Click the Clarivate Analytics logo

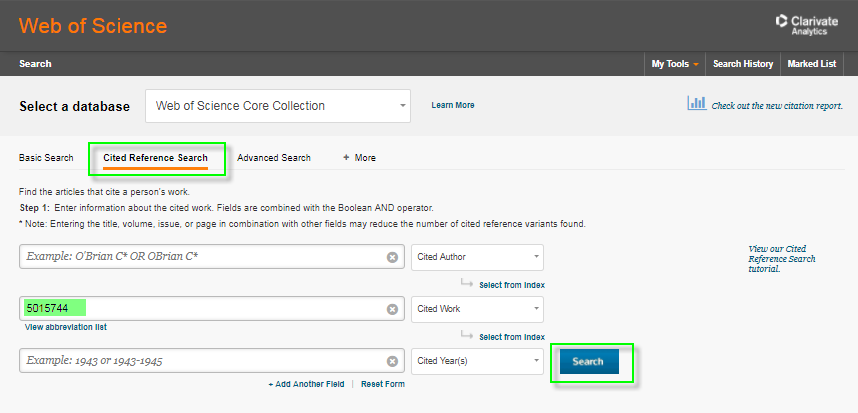tap(810, 25)
